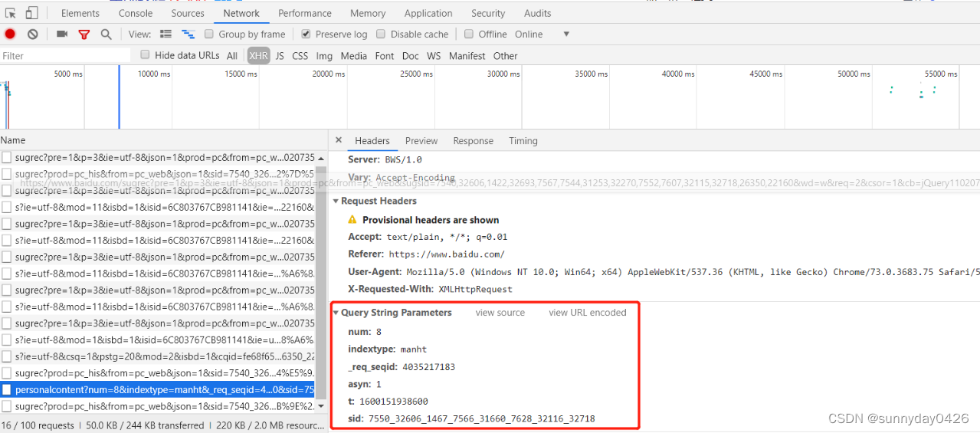Filter requests by WS
Viewport: 980px width, 433px height.
(434, 56)
